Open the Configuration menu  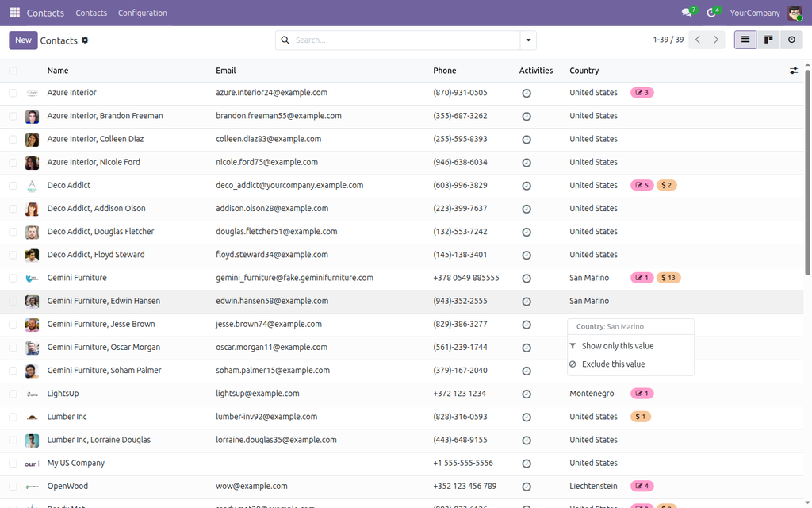pos(143,13)
